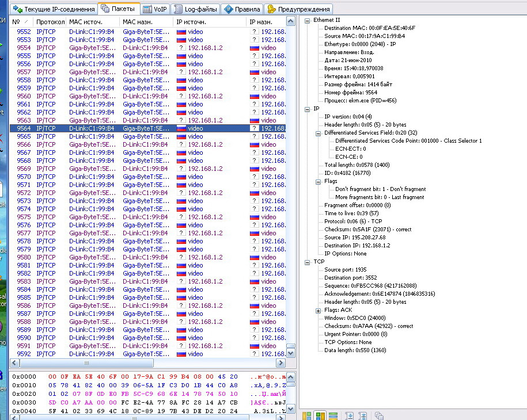Click the scroll icon with two opposing arrows

click(363, 415)
